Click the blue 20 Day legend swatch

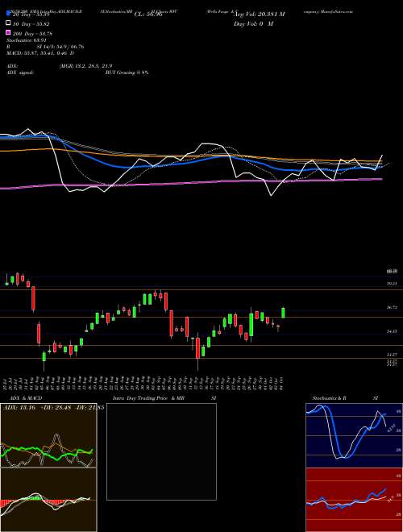[9, 14]
